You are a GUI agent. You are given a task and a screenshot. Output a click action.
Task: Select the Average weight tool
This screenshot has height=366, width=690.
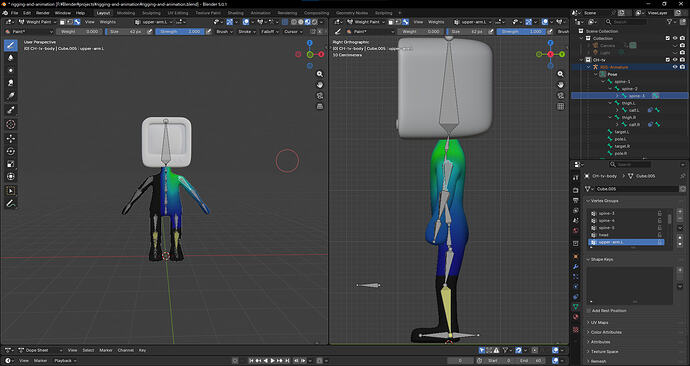coord(11,70)
